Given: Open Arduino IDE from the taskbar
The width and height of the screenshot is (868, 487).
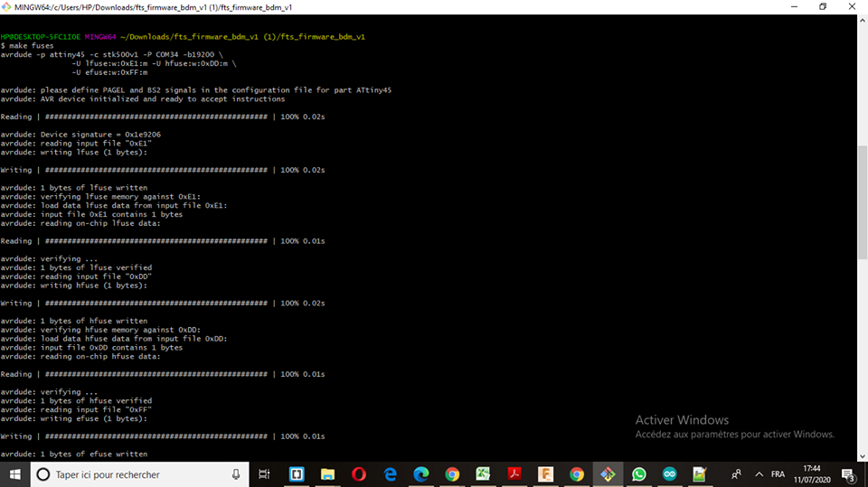Looking at the screenshot, I should click(670, 474).
